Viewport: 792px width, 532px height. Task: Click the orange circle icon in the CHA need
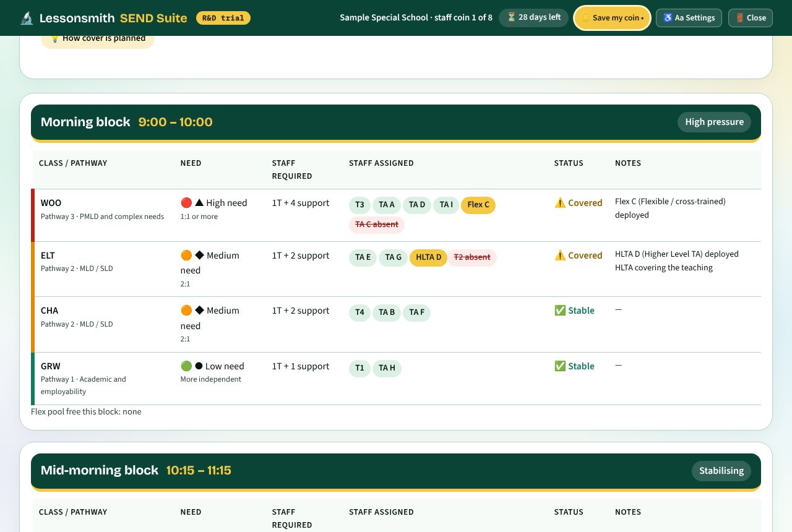click(186, 311)
